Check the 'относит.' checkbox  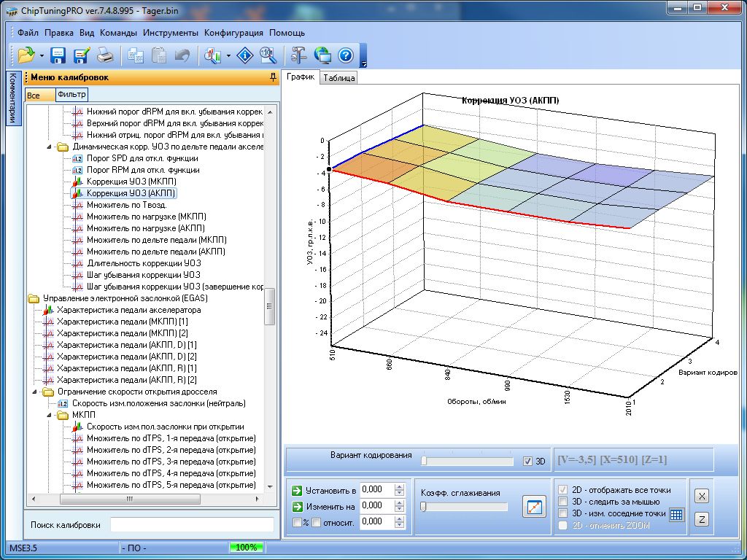click(317, 522)
